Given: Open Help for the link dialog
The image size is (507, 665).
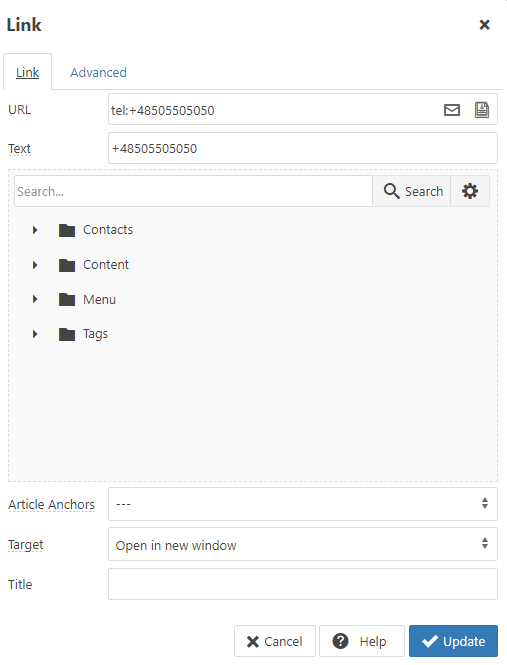Looking at the screenshot, I should pyautogui.click(x=361, y=641).
